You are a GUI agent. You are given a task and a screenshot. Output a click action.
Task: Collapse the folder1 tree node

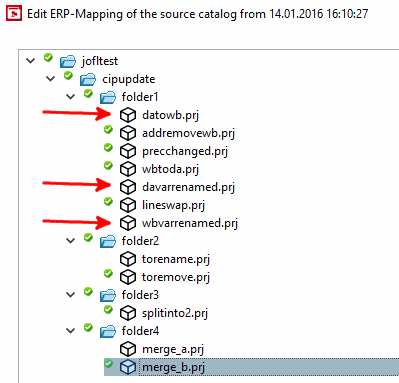(x=71, y=97)
